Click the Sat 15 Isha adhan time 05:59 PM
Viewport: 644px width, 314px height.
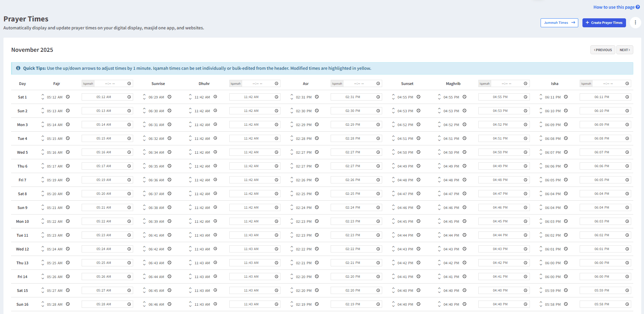point(553,291)
